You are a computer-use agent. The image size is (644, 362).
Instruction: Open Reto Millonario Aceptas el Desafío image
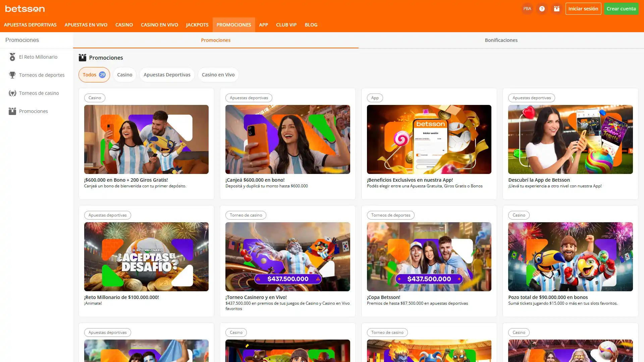click(x=146, y=257)
